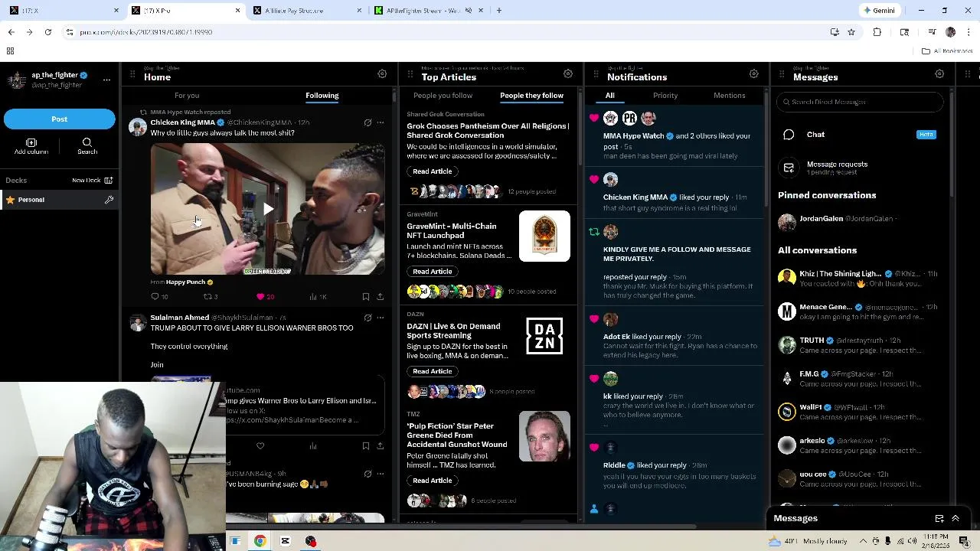Open MMA Hype Watch like notification
The width and height of the screenshot is (980, 551).
coord(676,136)
